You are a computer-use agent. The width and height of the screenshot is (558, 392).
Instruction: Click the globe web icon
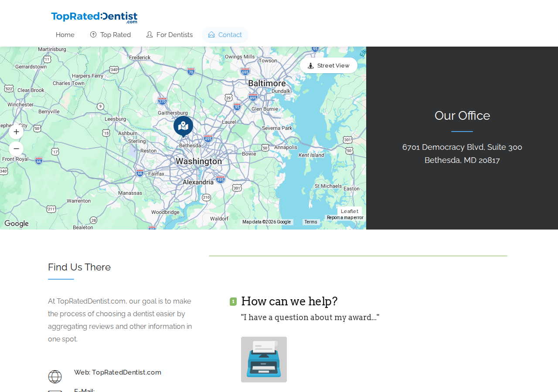coord(55,377)
